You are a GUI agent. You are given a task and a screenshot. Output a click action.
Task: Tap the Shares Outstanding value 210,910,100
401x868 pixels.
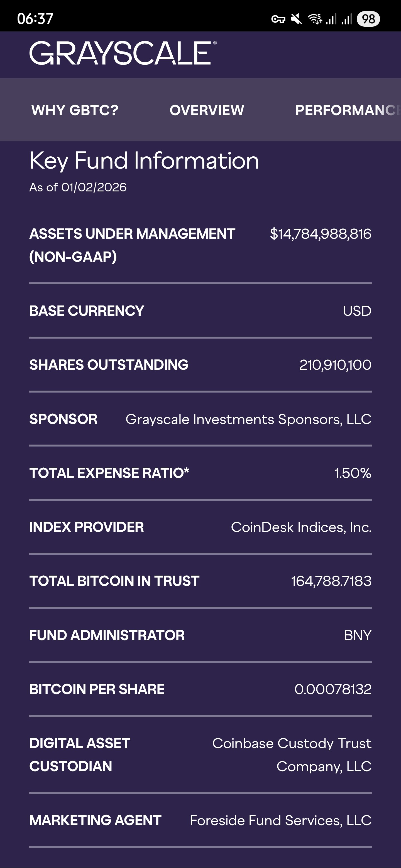click(x=335, y=365)
